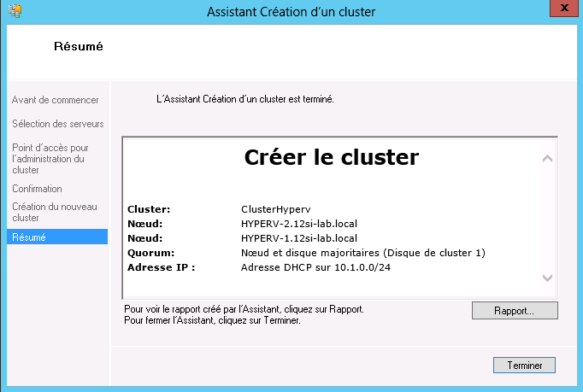Open the Rapport... report button

click(x=515, y=311)
